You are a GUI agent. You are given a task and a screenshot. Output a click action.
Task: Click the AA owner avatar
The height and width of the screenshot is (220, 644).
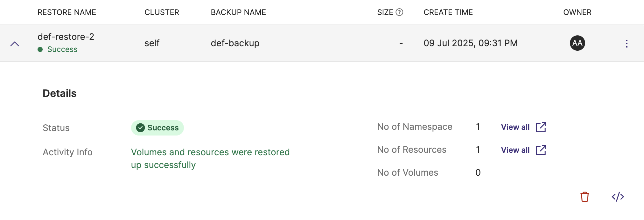pos(577,43)
